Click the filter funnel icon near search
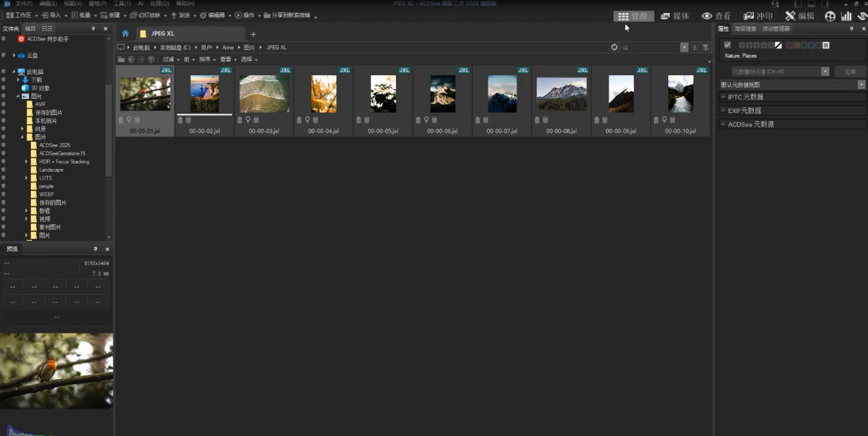 [x=705, y=47]
